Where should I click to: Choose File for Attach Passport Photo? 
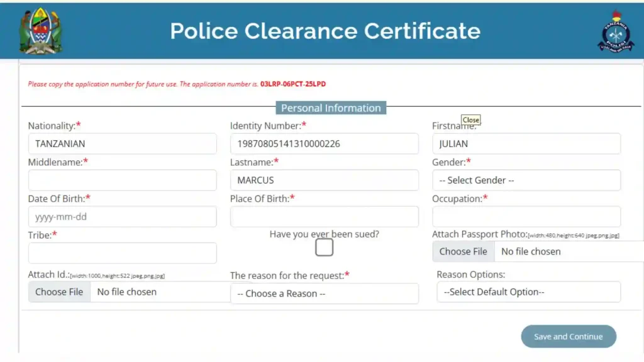(464, 251)
